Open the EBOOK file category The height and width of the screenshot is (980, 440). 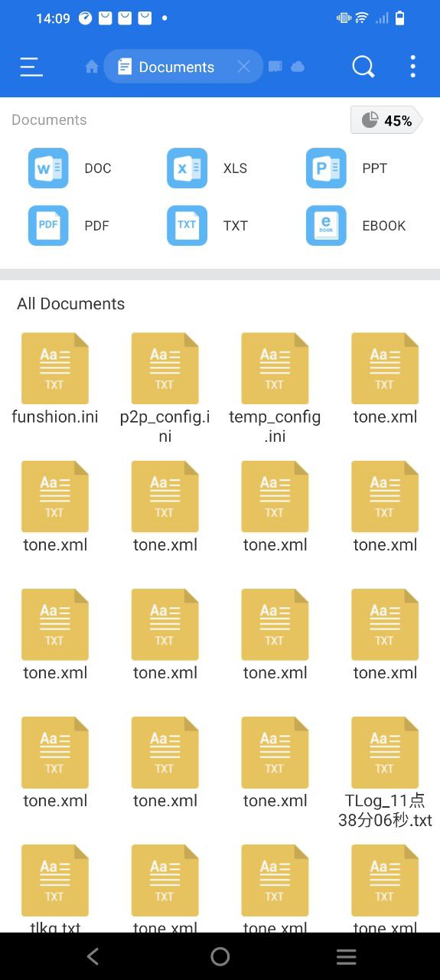(357, 226)
